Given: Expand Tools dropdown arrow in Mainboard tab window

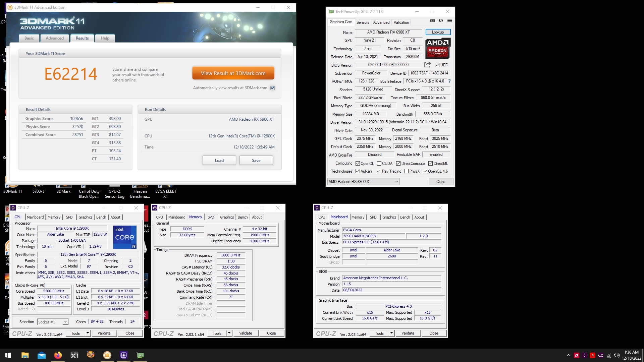Looking at the screenshot, I should (x=391, y=333).
